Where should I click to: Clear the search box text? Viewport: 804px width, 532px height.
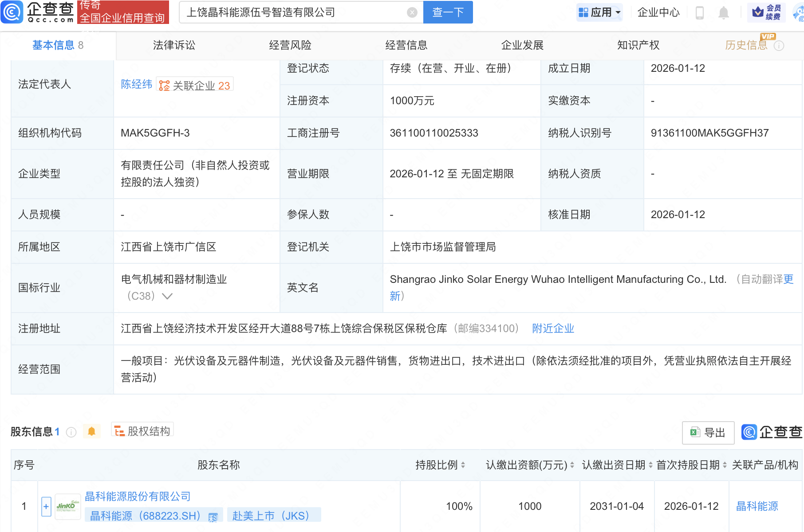point(412,12)
